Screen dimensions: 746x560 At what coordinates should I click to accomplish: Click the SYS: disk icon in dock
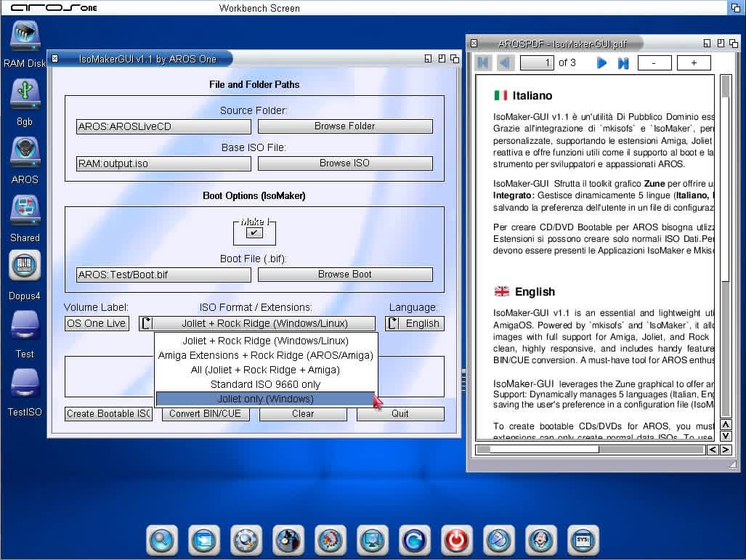[583, 540]
